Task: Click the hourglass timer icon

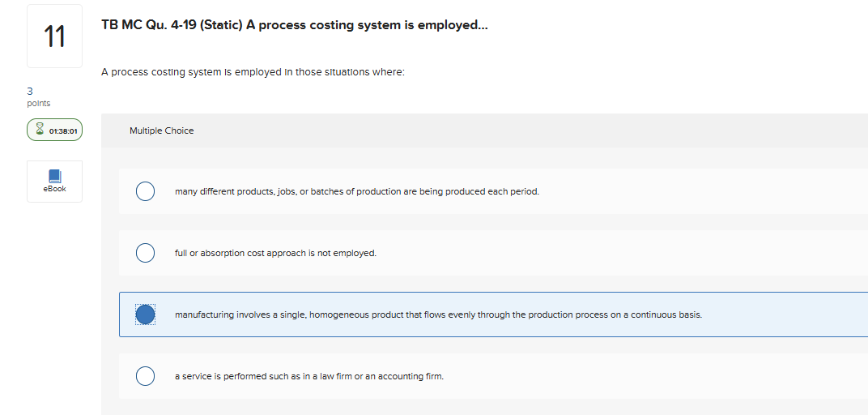Action: point(40,130)
